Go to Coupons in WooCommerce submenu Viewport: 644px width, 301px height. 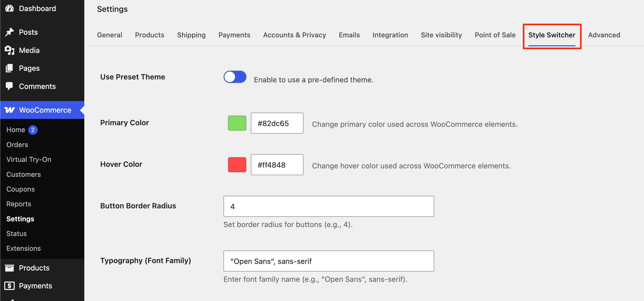pos(21,189)
